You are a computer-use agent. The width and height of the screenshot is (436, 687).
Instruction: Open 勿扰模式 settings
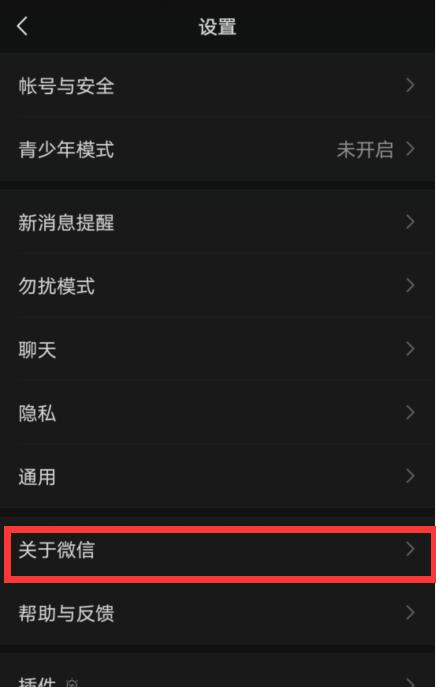pyautogui.click(x=217, y=286)
